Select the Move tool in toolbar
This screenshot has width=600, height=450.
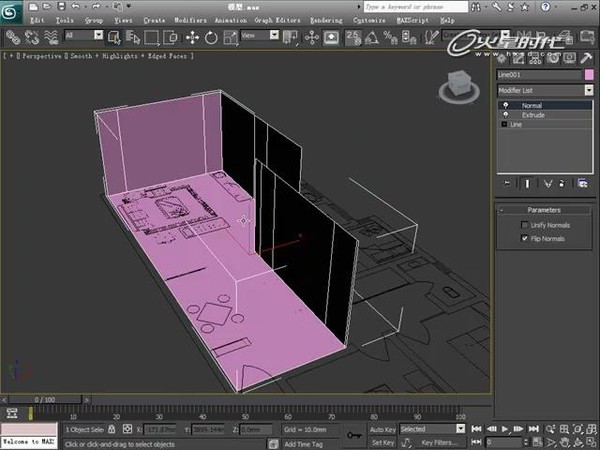[192, 38]
